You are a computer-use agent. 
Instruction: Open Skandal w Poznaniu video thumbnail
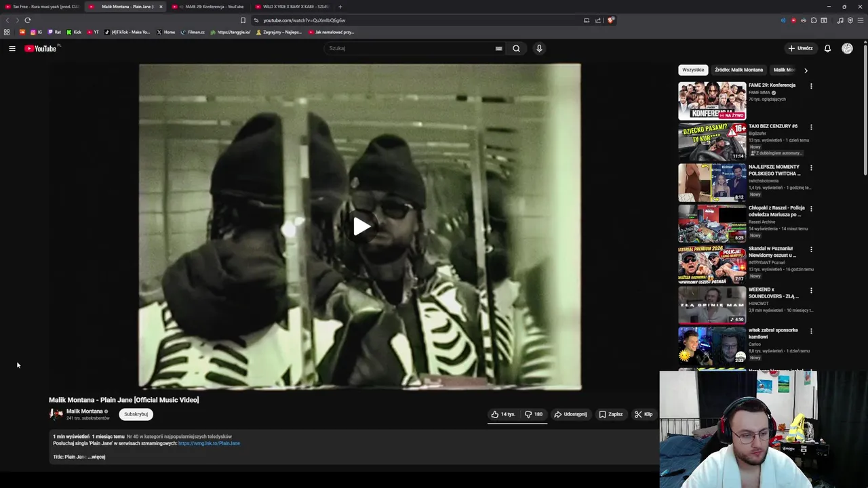point(712,264)
